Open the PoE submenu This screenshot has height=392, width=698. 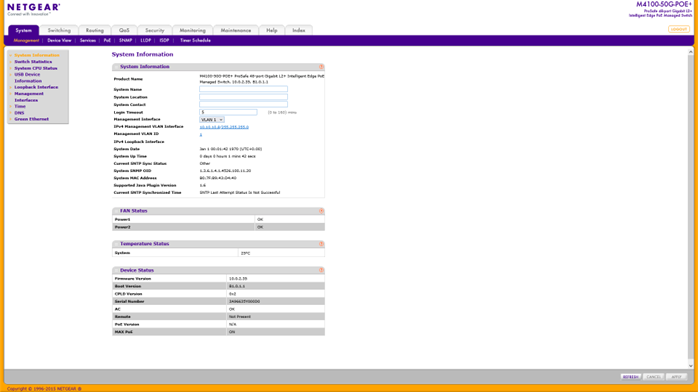107,40
